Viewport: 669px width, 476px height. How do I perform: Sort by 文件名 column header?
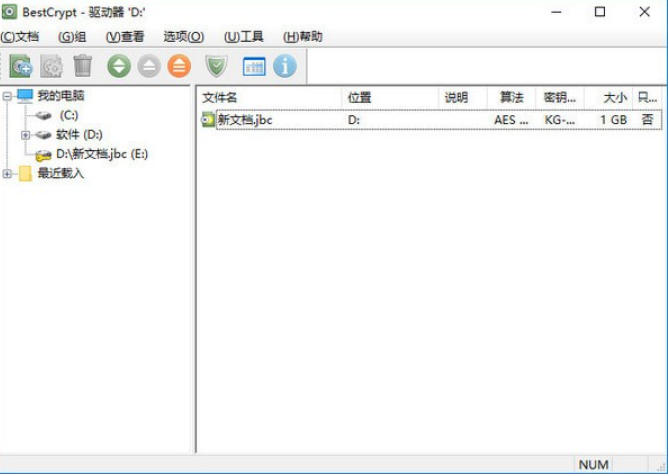(x=271, y=98)
